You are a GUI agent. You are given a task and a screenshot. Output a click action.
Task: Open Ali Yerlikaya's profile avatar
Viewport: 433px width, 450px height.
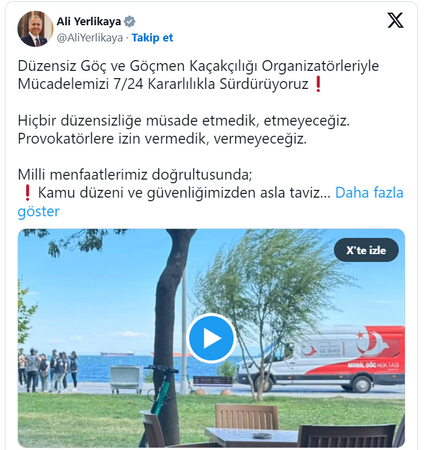[35, 29]
